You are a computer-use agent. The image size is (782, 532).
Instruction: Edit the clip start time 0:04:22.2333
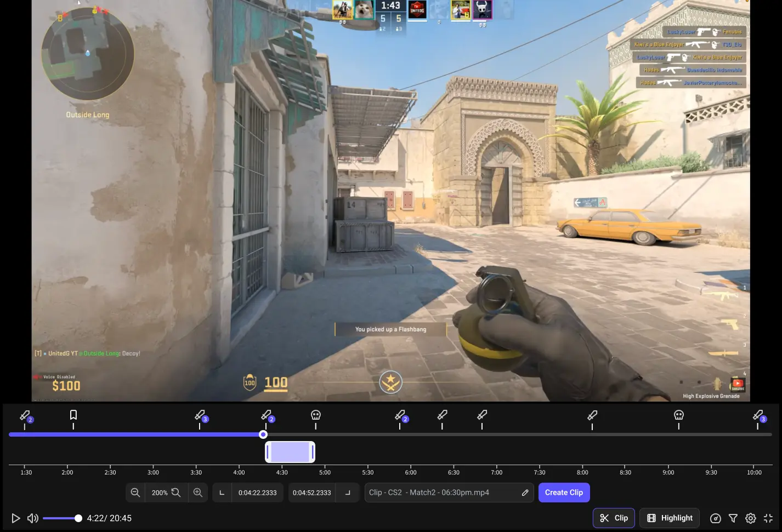[x=258, y=493]
